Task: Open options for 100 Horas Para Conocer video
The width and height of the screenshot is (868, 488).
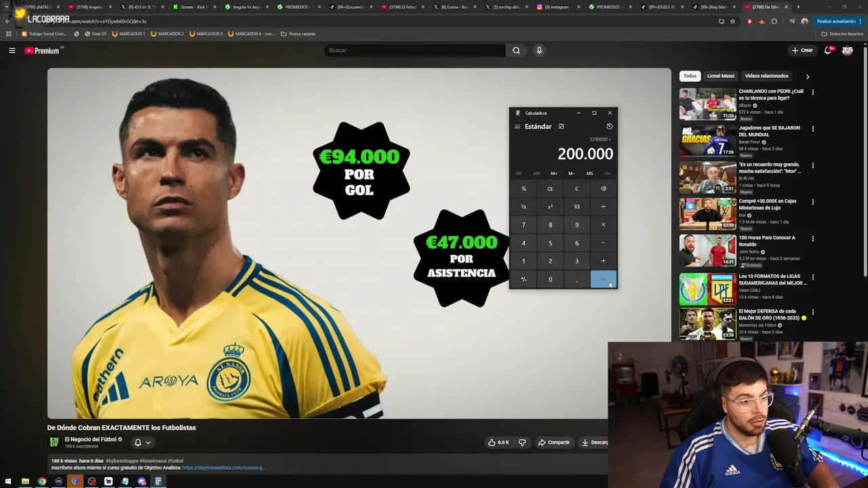Action: point(812,239)
